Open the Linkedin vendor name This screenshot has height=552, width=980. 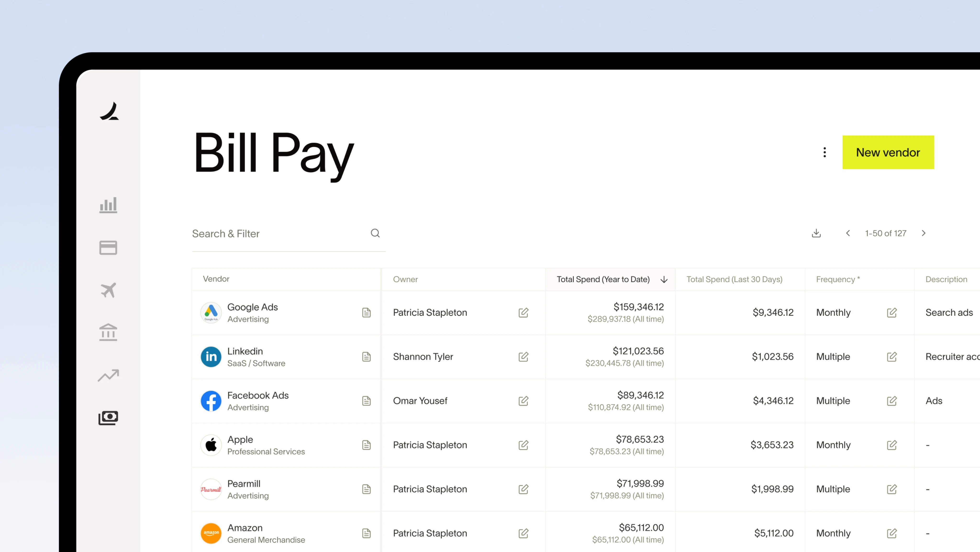pyautogui.click(x=245, y=351)
